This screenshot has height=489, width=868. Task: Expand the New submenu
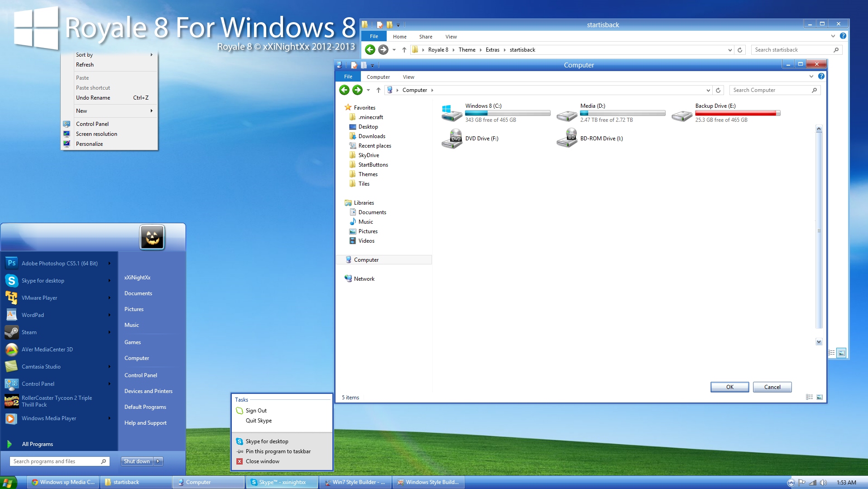[151, 111]
